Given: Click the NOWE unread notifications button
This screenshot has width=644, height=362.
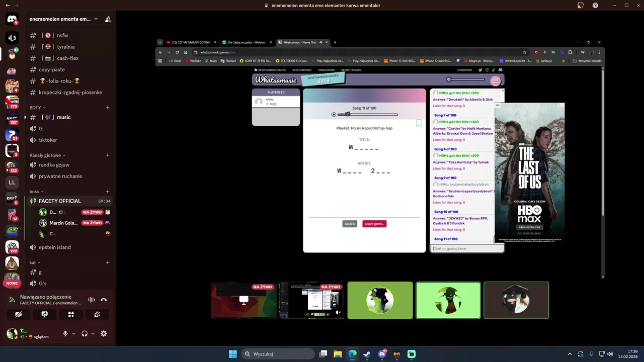Looking at the screenshot, I should point(12,283).
